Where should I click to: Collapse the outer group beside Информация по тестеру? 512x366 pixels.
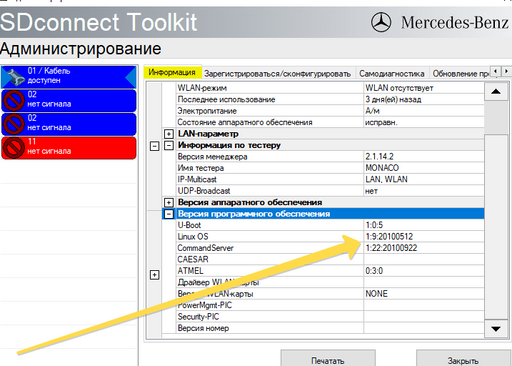pos(154,146)
